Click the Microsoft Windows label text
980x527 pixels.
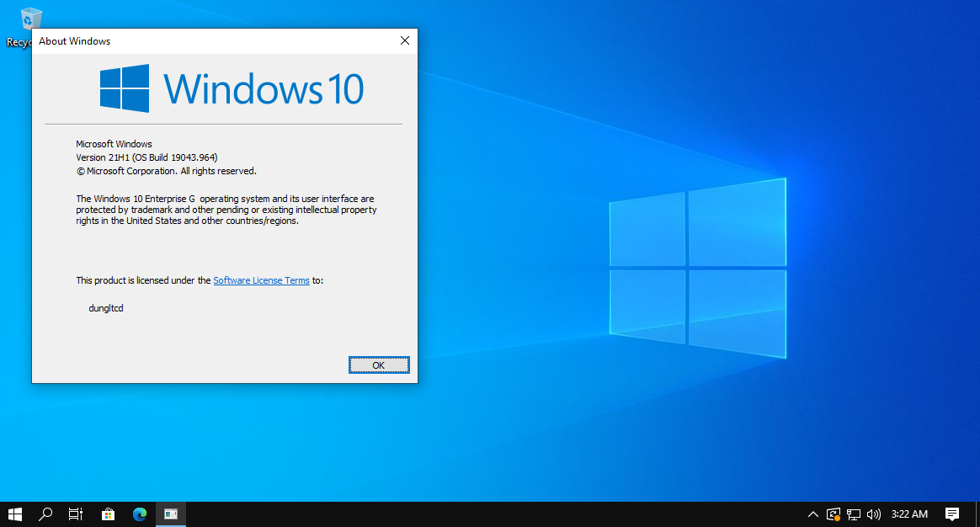[x=114, y=144]
